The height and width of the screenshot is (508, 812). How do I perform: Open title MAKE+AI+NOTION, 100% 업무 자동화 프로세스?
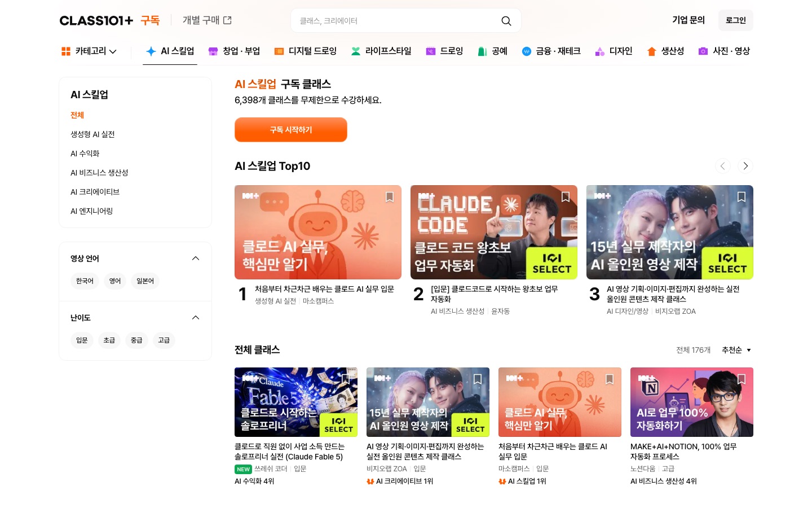683,452
